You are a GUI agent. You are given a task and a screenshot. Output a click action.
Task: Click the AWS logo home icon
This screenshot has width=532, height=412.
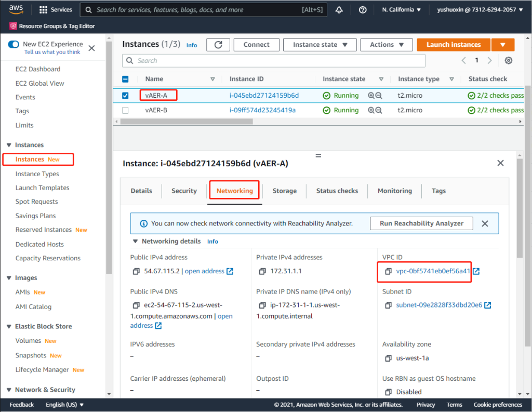point(16,9)
